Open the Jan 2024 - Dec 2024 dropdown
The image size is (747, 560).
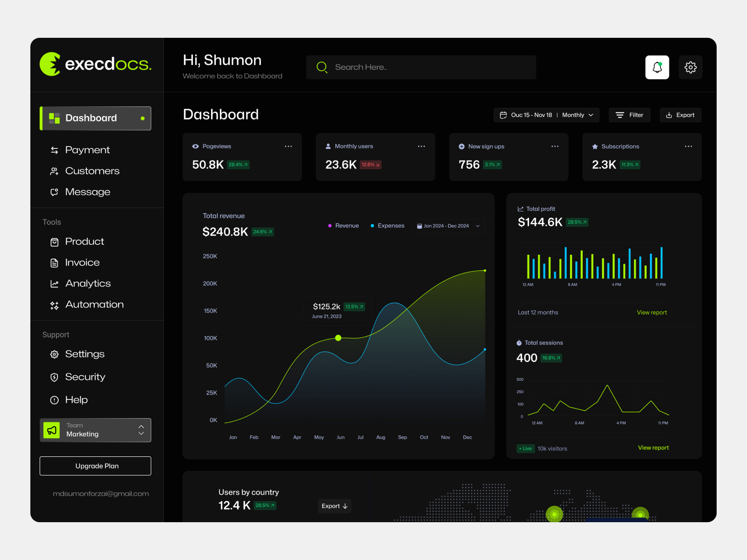[x=448, y=226]
